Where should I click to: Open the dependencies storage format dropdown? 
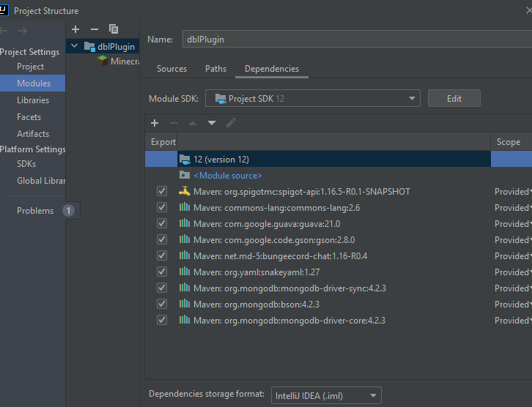(x=325, y=395)
